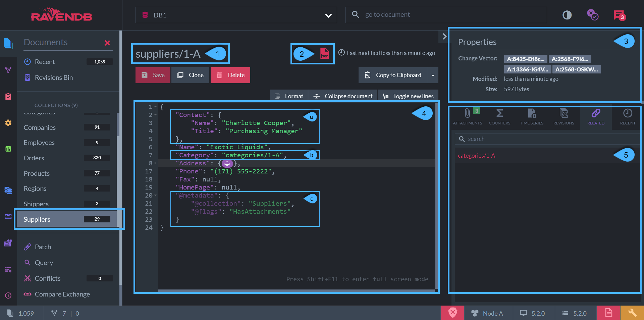
Task: Select the Suppliers collection
Action: point(67,219)
